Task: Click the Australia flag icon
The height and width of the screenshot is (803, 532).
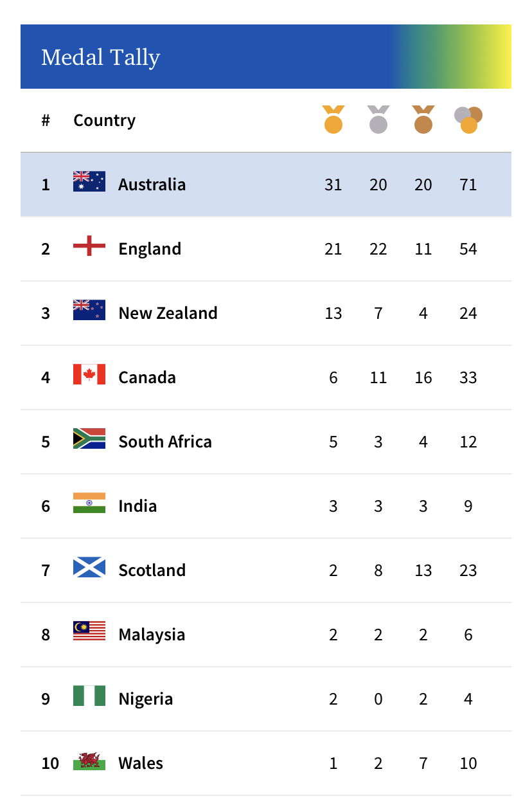Action: [x=89, y=181]
